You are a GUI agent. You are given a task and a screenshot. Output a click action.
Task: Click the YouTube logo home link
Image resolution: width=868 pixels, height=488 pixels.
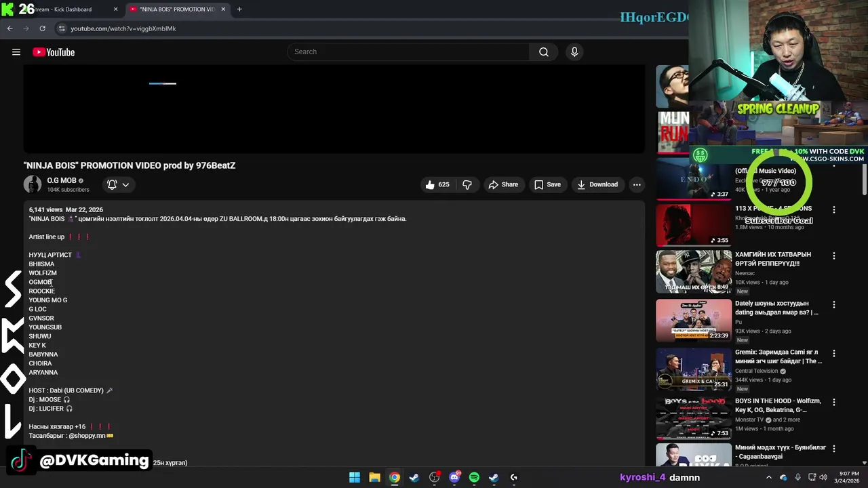click(x=54, y=52)
